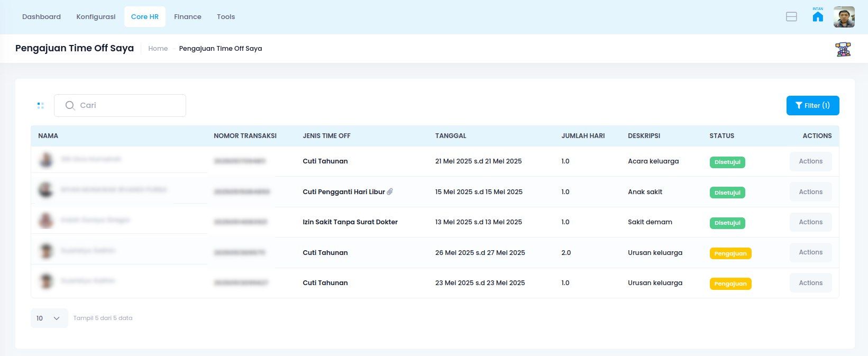Click the Pengajuan status badge for 23 Mei row
This screenshot has height=356, width=868.
[730, 284]
